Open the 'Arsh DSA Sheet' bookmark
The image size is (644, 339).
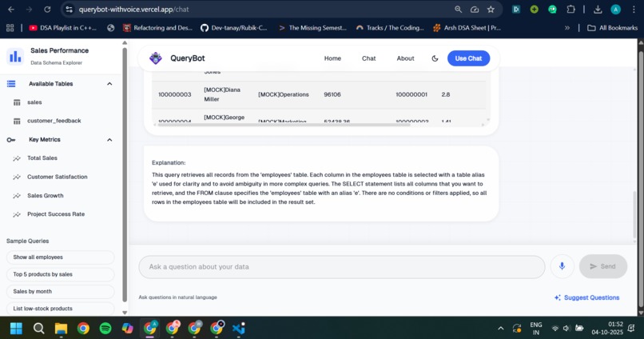point(467,27)
